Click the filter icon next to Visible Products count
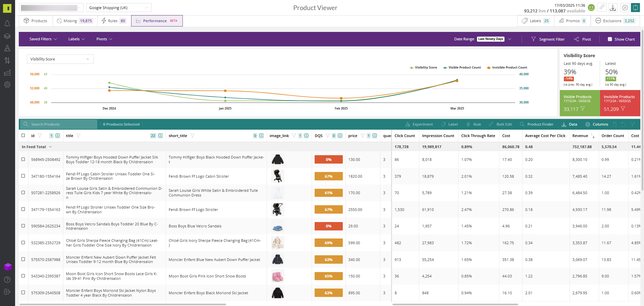This screenshot has width=644, height=306. pyautogui.click(x=583, y=109)
